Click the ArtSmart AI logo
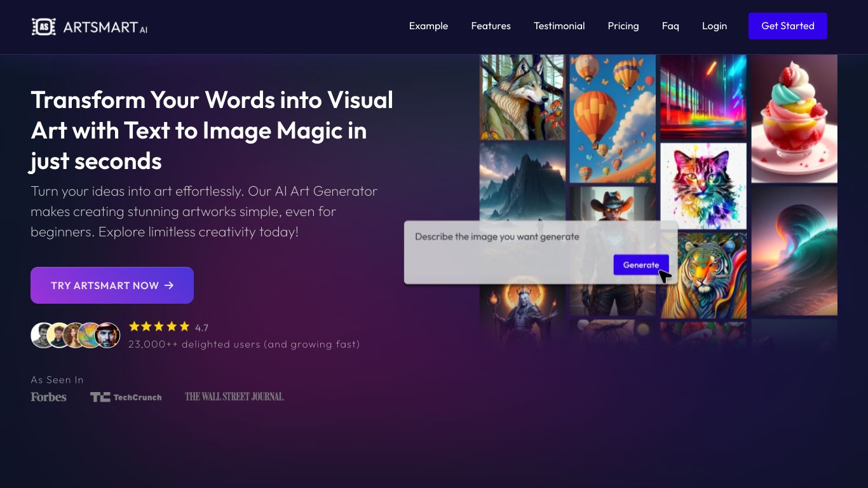868x488 pixels. coord(90,27)
